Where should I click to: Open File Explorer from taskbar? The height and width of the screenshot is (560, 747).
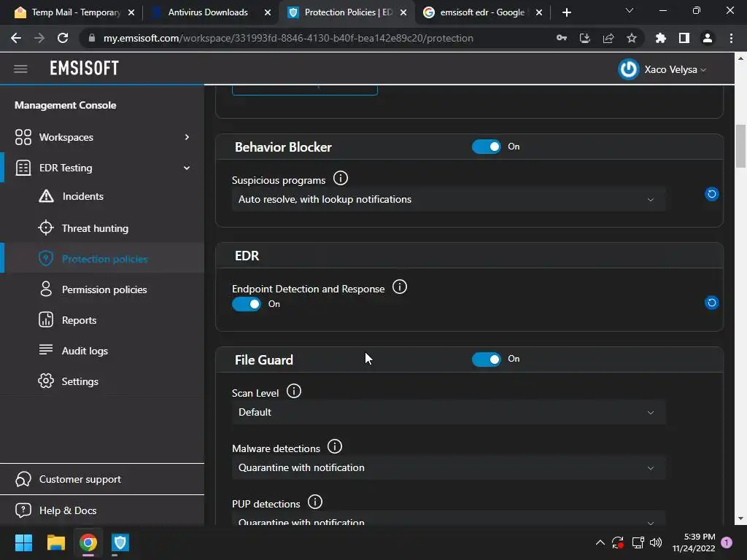(x=55, y=542)
